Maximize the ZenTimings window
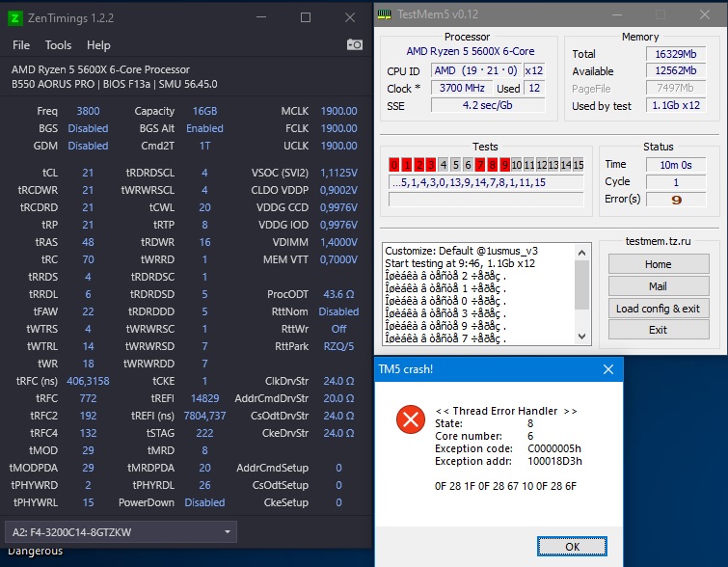This screenshot has width=728, height=567. (x=306, y=17)
